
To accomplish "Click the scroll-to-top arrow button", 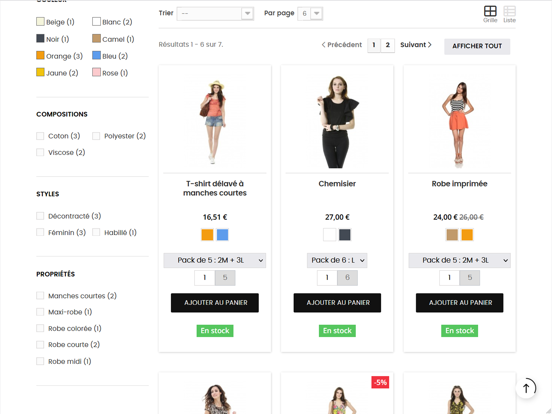I will point(526,388).
